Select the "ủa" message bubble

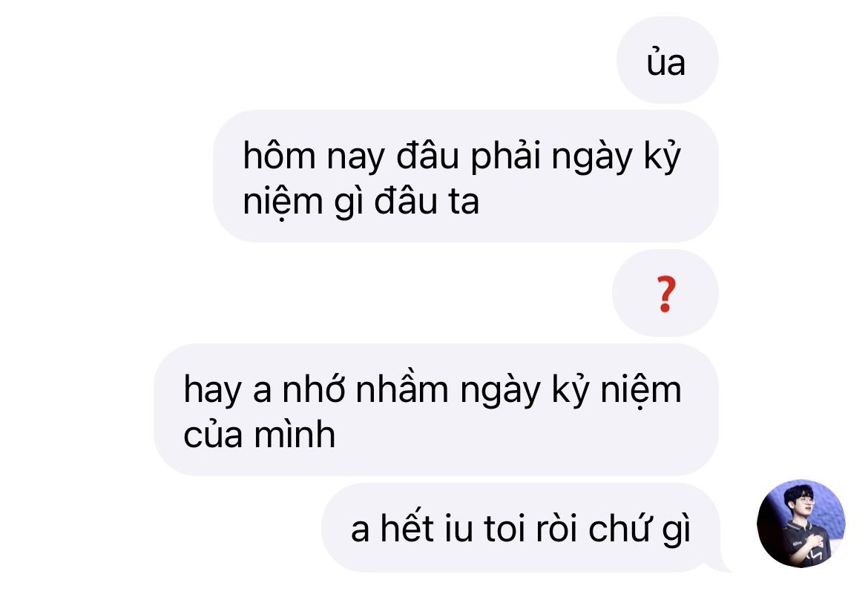click(667, 60)
